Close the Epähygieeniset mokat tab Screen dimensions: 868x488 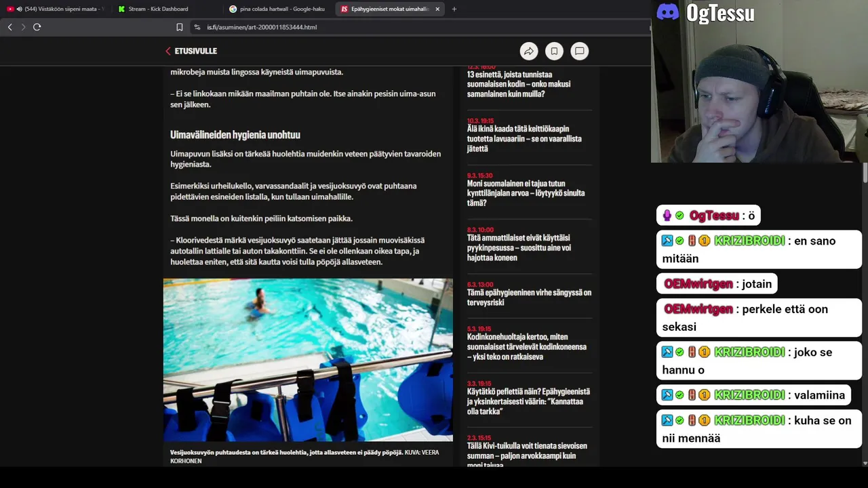437,9
